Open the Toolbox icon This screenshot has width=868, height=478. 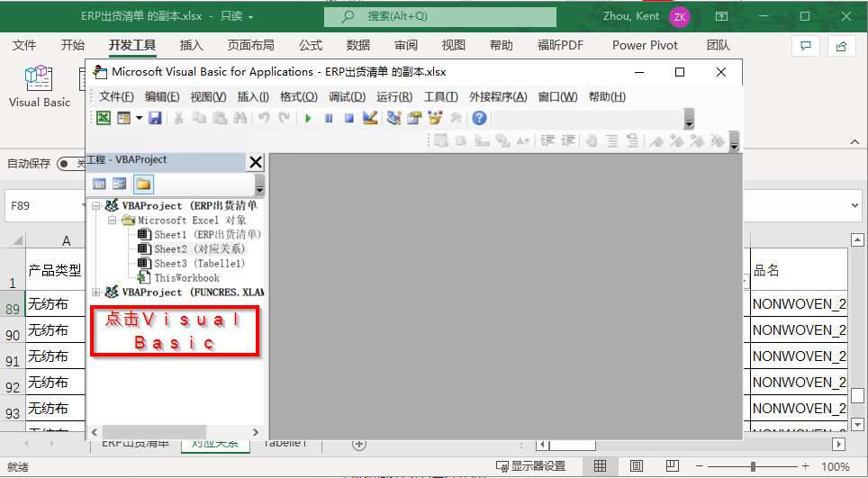click(x=456, y=118)
